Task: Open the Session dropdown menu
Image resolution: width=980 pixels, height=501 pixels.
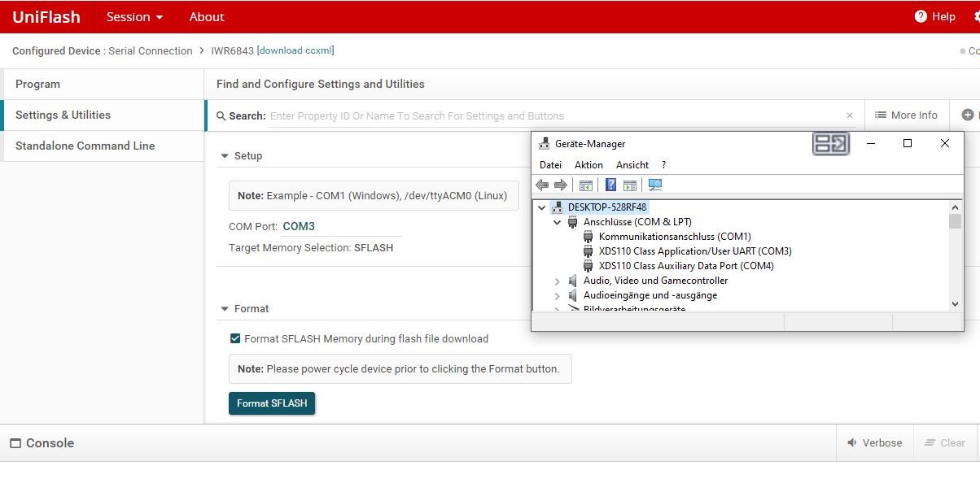Action: click(x=134, y=17)
